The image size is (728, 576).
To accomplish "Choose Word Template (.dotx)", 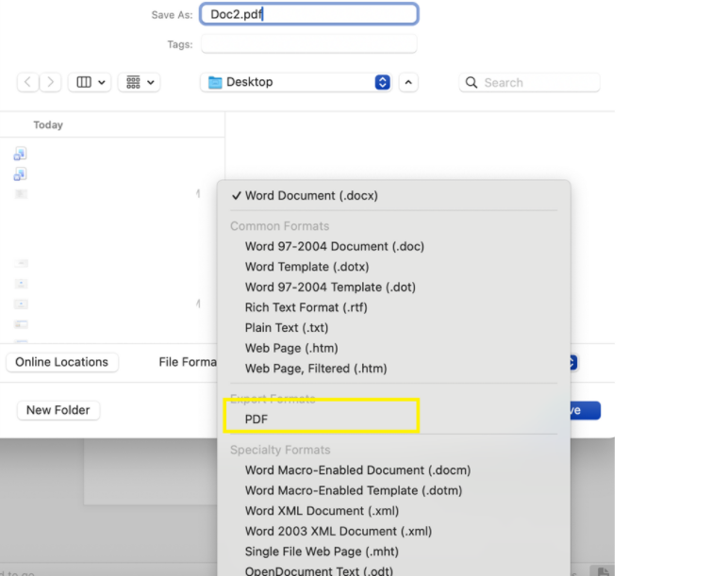I will point(394,267).
